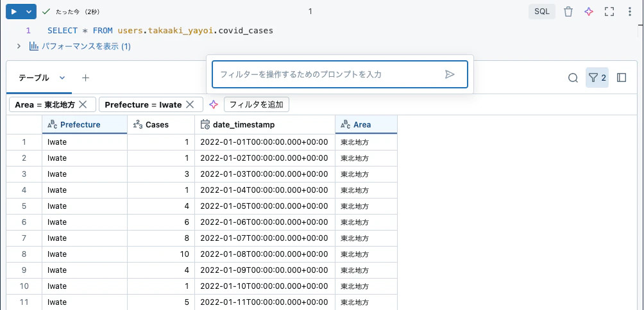Click the SQL language selector

542,12
